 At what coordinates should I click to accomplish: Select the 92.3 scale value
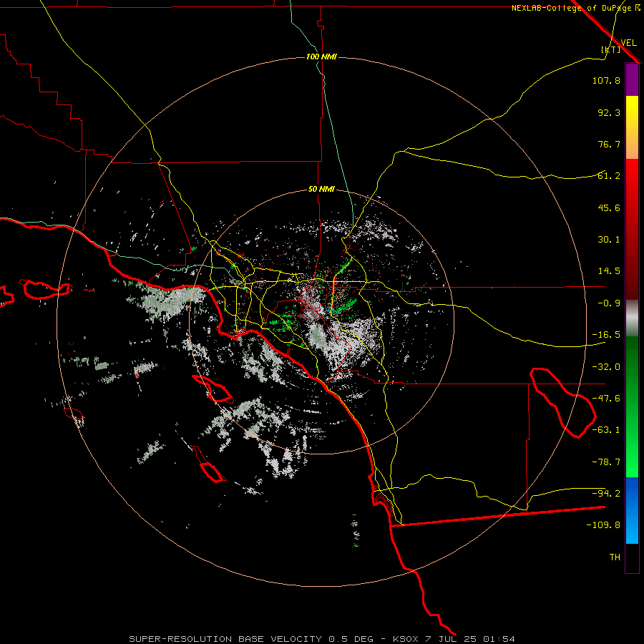[x=609, y=112]
